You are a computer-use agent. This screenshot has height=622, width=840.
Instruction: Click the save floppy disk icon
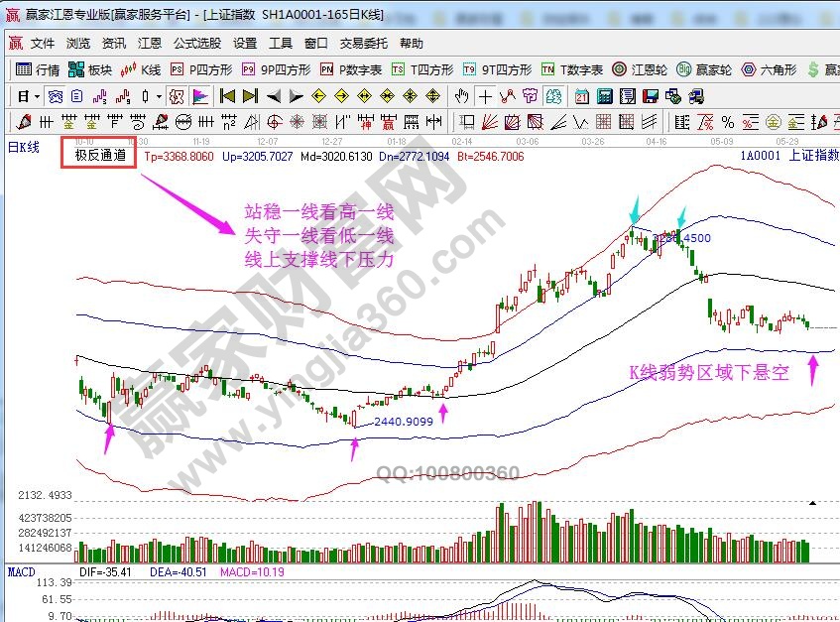coord(651,96)
